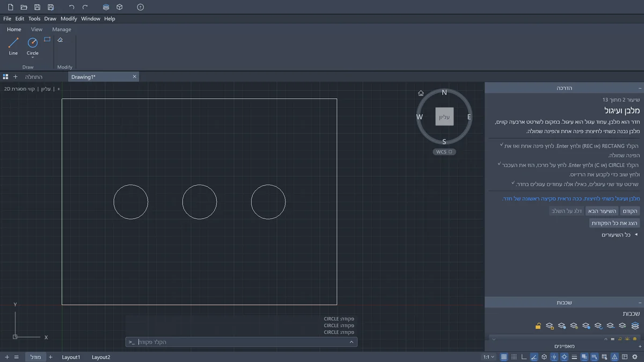
Task: Open the התחלה start tab
Action: click(34, 77)
